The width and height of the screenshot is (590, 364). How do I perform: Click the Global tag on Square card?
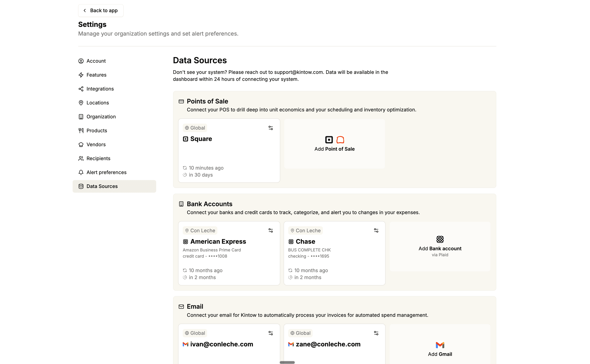pos(195,128)
